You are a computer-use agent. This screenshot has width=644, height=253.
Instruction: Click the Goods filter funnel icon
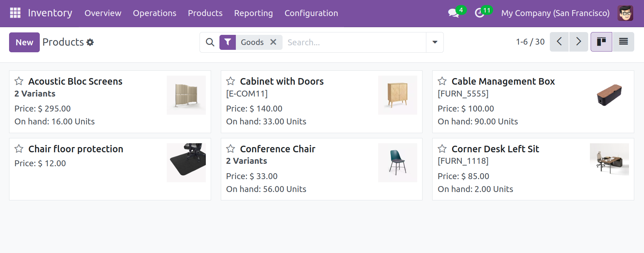[x=227, y=42]
